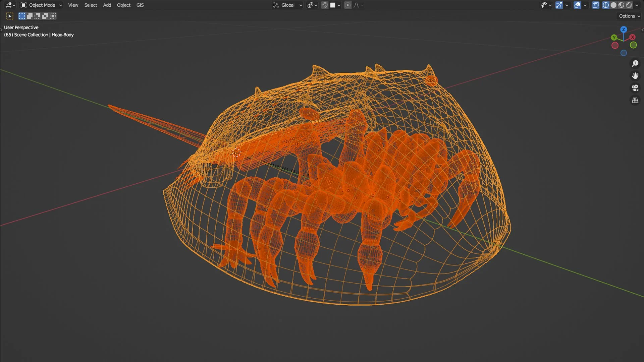Open the Add menu
Viewport: 644px width, 362px height.
click(x=107, y=5)
